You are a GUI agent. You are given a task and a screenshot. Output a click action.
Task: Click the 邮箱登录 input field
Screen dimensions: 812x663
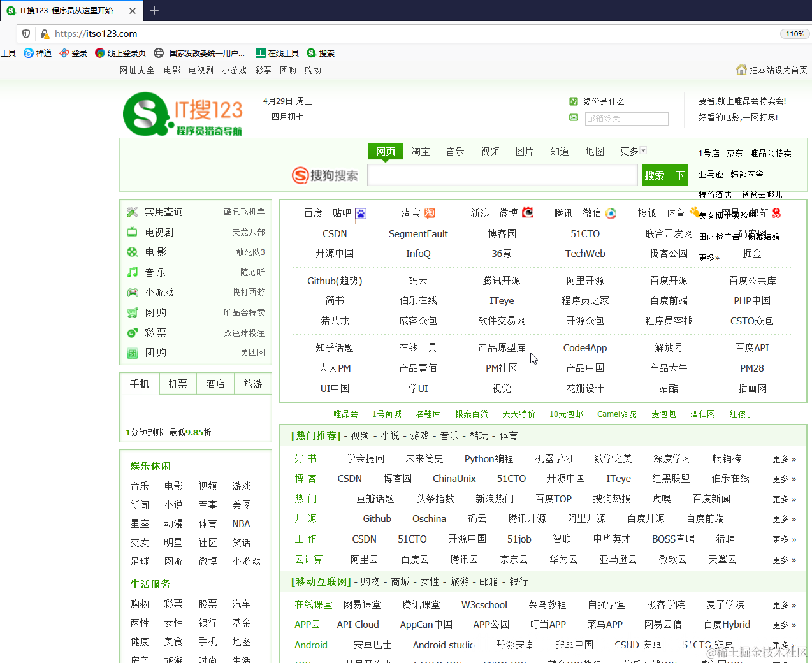tap(627, 119)
